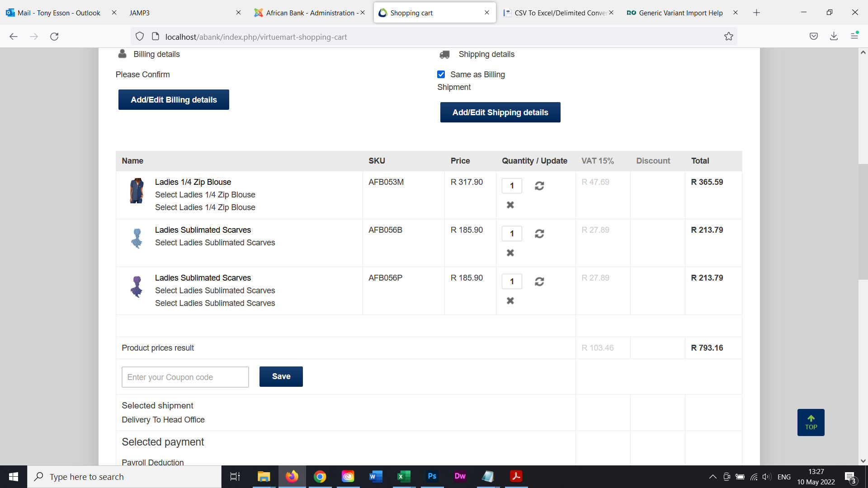Click Add/Edit Billing details button
Viewport: 868px width, 488px height.
tap(174, 100)
